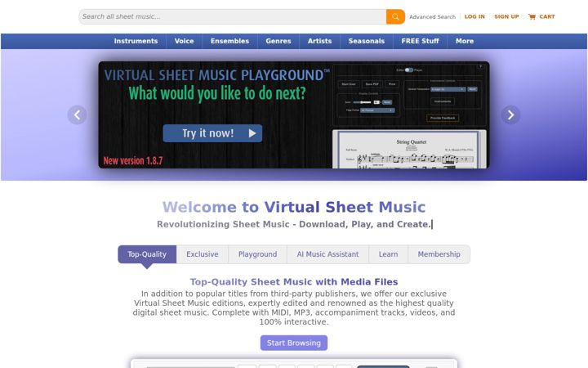Open the Artists menu
Screen dimensions: 588x368
click(319, 41)
